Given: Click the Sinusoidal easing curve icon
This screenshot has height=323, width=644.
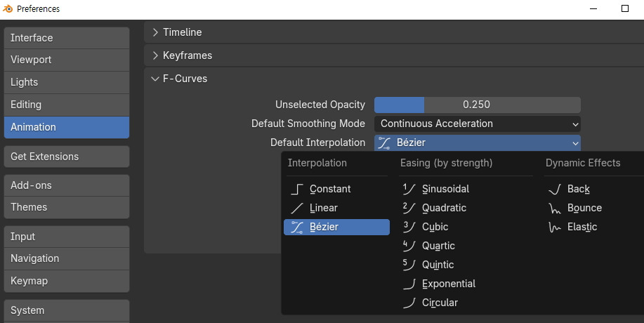Looking at the screenshot, I should 409,189.
